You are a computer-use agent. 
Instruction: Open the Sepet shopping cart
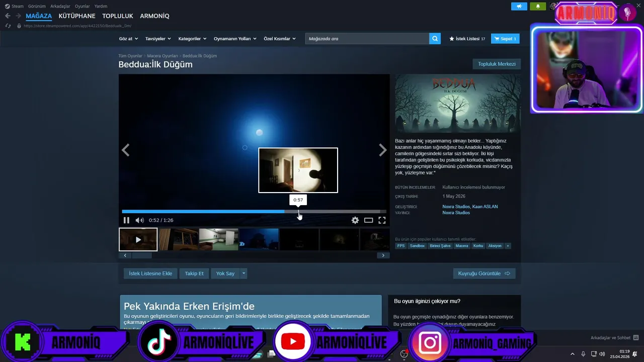click(505, 39)
